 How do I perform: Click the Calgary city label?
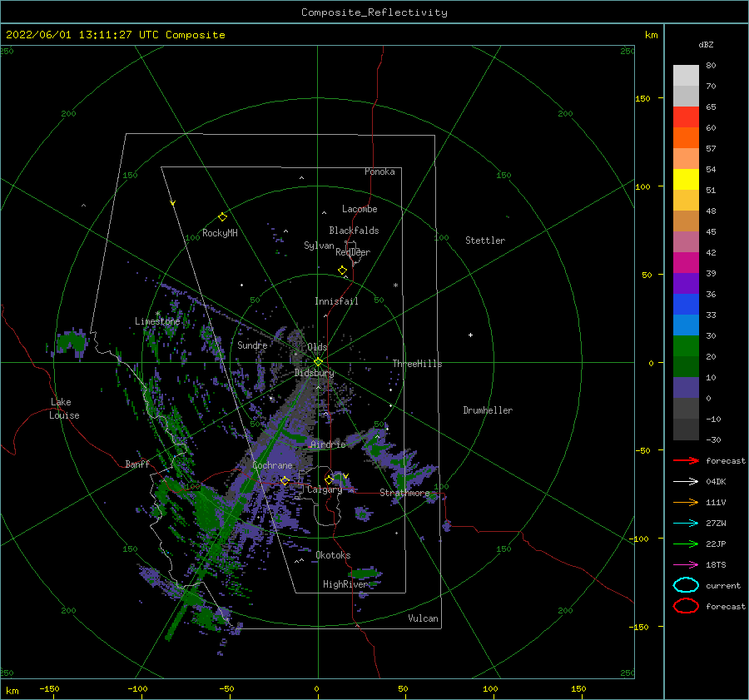[325, 489]
